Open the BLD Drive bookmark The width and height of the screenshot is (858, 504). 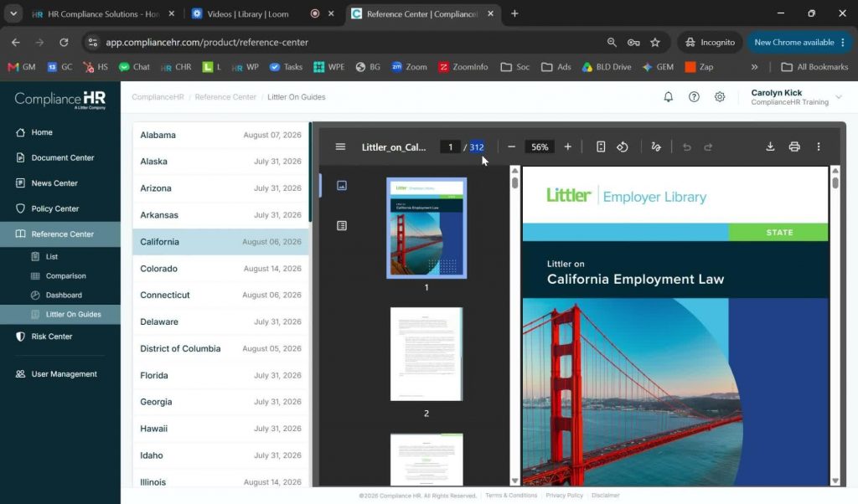click(x=607, y=67)
